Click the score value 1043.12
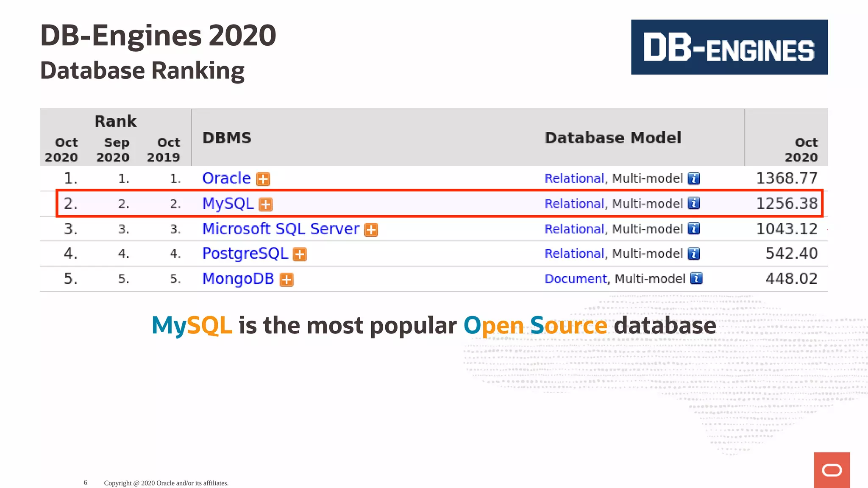868x488 pixels. tap(787, 229)
